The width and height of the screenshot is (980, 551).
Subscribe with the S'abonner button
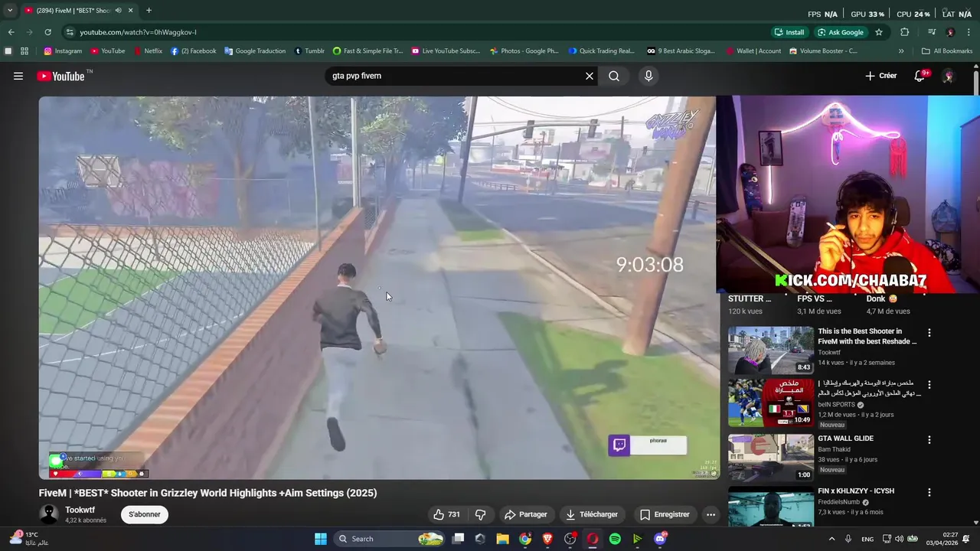[145, 514]
